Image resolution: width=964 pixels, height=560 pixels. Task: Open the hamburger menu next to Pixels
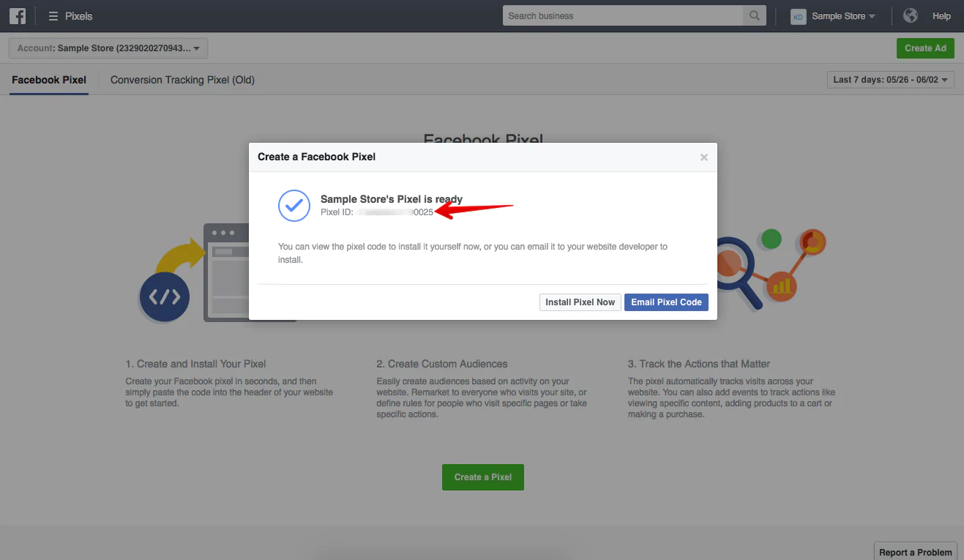coord(53,16)
